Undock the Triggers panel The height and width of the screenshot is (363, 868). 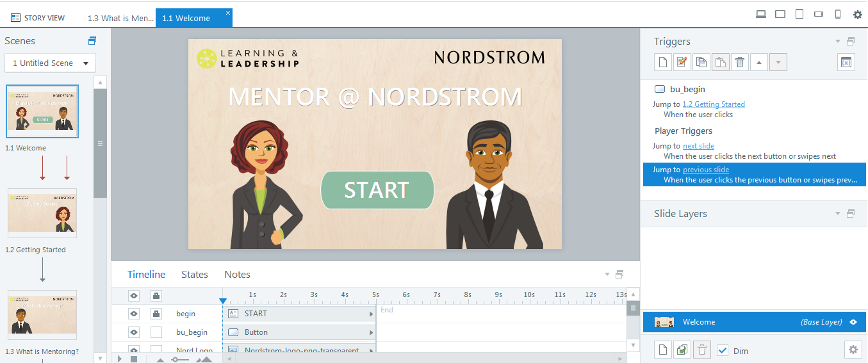point(851,42)
